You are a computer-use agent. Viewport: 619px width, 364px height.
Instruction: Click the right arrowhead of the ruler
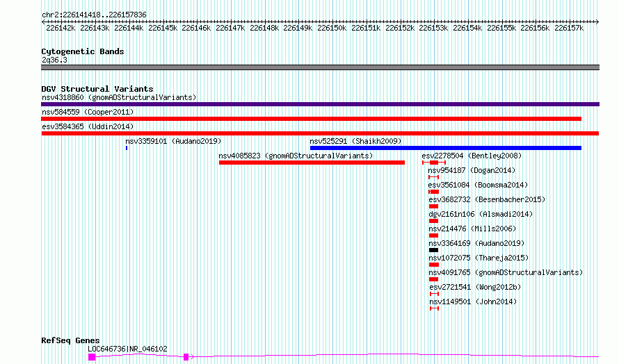[x=597, y=22]
